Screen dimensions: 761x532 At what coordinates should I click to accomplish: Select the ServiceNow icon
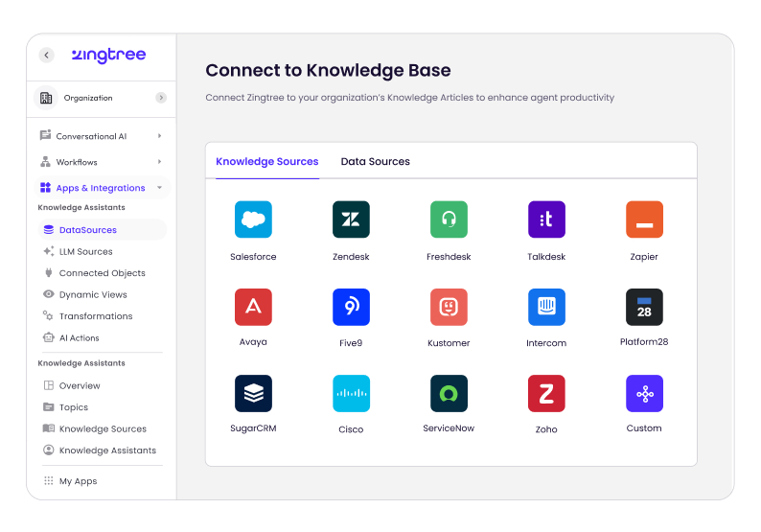[x=449, y=393]
